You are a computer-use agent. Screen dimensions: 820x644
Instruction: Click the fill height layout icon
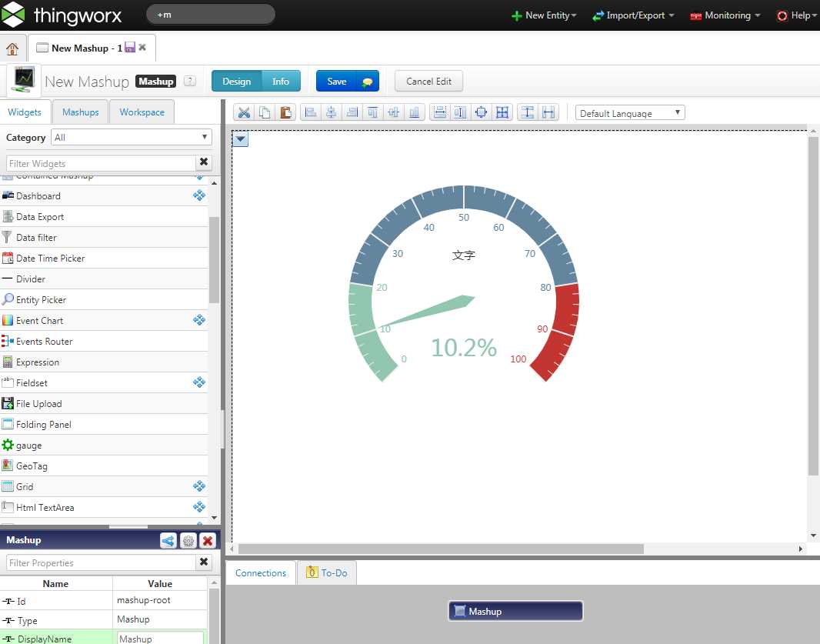(460, 112)
